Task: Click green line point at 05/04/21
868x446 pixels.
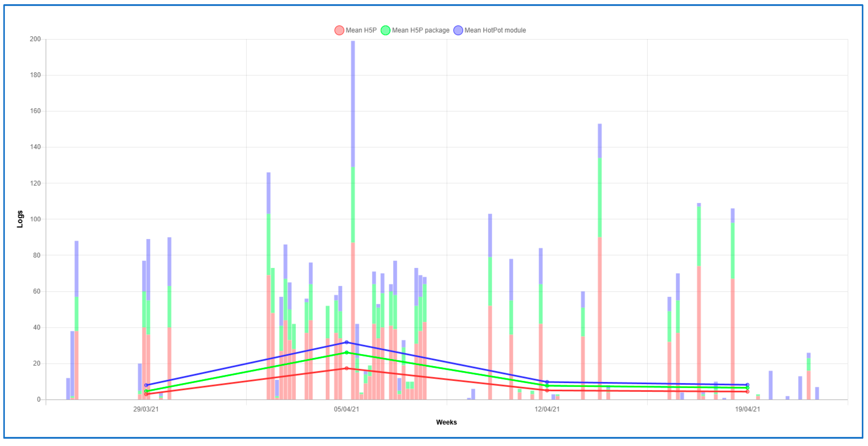Action: coord(346,353)
